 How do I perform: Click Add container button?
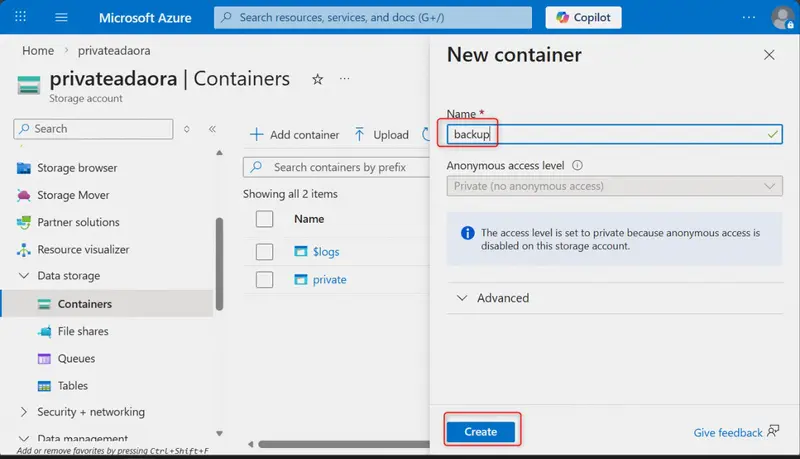294,135
